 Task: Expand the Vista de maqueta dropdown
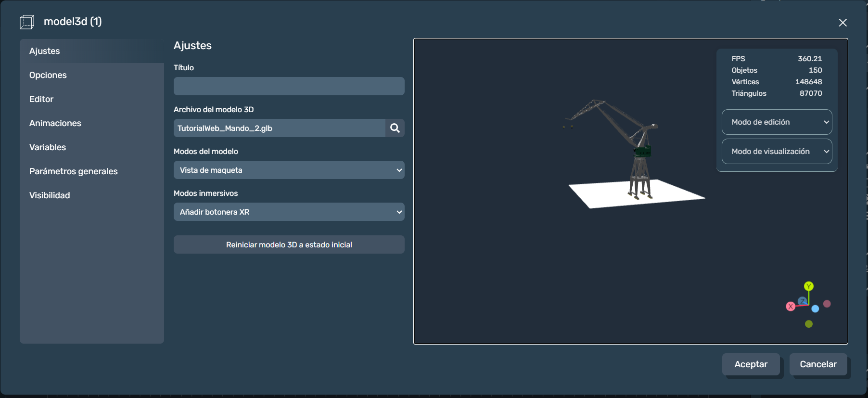pos(289,170)
